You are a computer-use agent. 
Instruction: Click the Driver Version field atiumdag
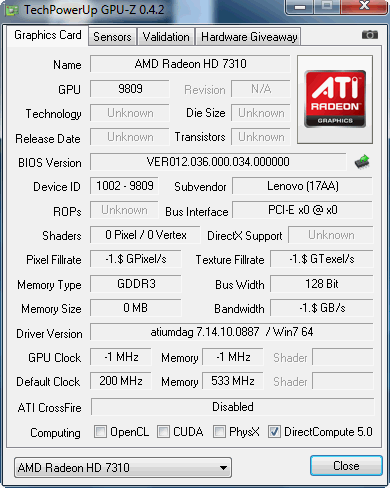click(x=232, y=332)
